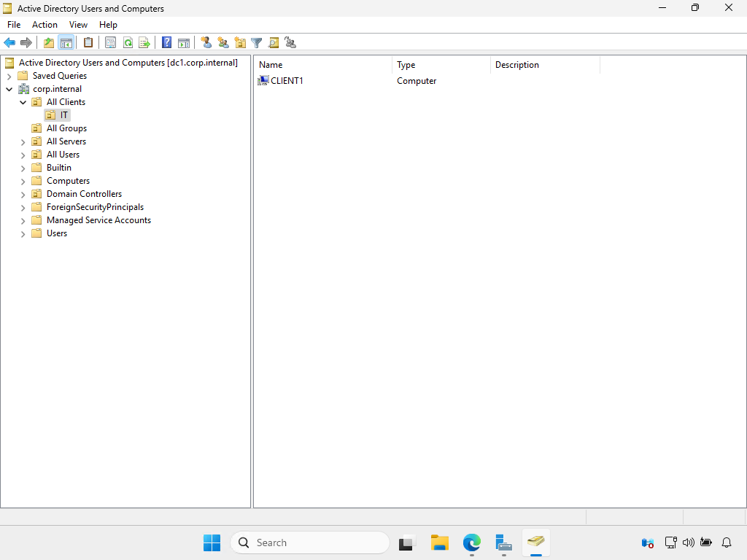Select the Computers container

click(68, 181)
